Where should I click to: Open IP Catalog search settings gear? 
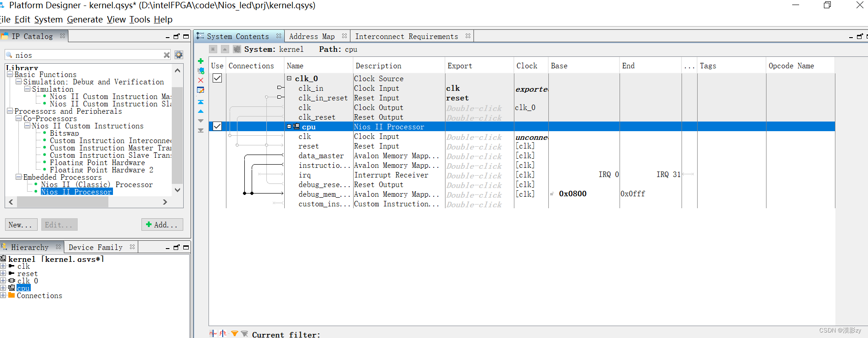(179, 55)
